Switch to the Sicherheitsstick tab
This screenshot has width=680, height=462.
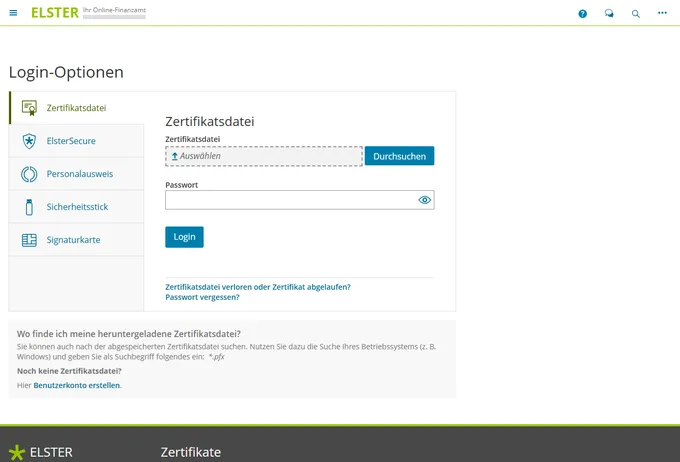click(77, 207)
